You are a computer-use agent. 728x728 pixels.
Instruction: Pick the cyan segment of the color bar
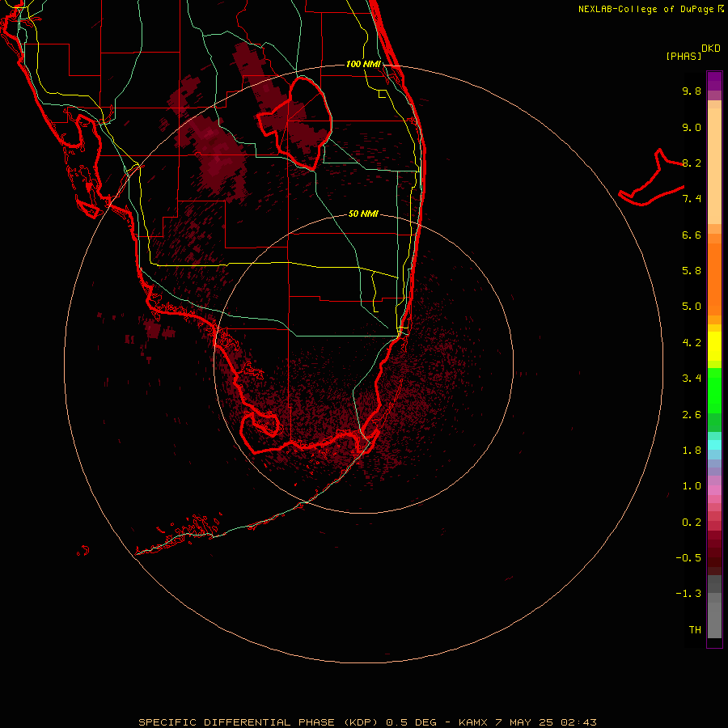(714, 445)
